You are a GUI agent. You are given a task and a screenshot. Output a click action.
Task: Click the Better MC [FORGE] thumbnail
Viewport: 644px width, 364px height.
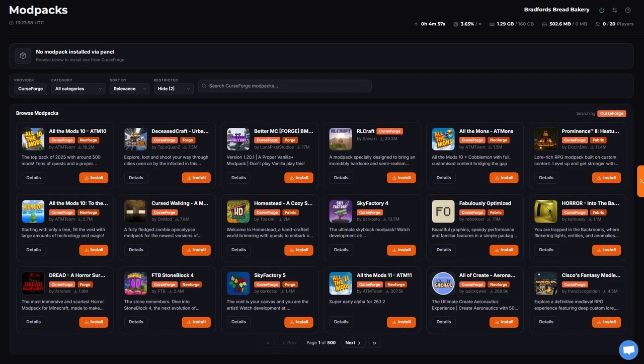pyautogui.click(x=238, y=139)
